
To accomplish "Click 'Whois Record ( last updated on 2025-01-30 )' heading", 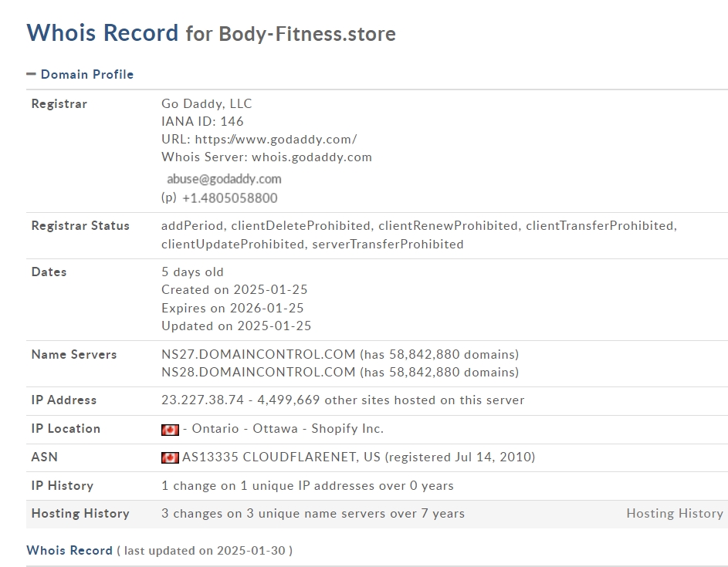I will tap(160, 551).
